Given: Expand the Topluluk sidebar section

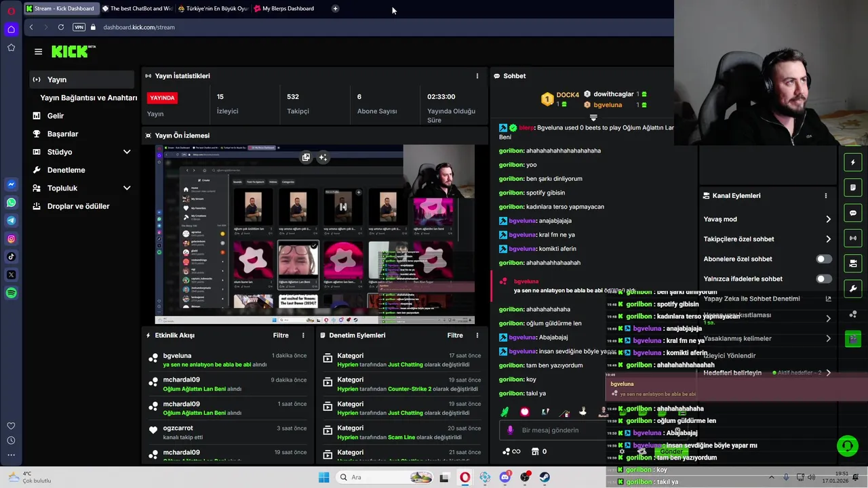Looking at the screenshot, I should pos(127,188).
